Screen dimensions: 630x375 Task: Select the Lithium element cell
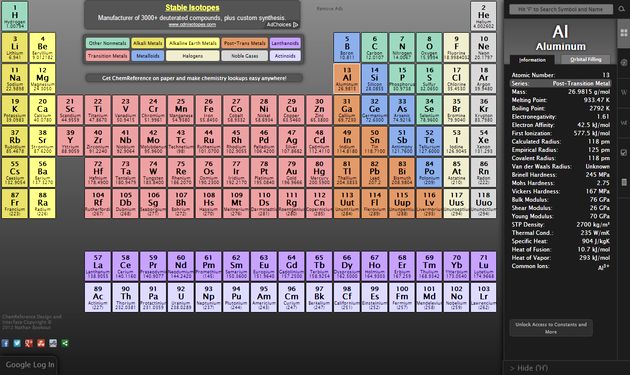point(15,47)
